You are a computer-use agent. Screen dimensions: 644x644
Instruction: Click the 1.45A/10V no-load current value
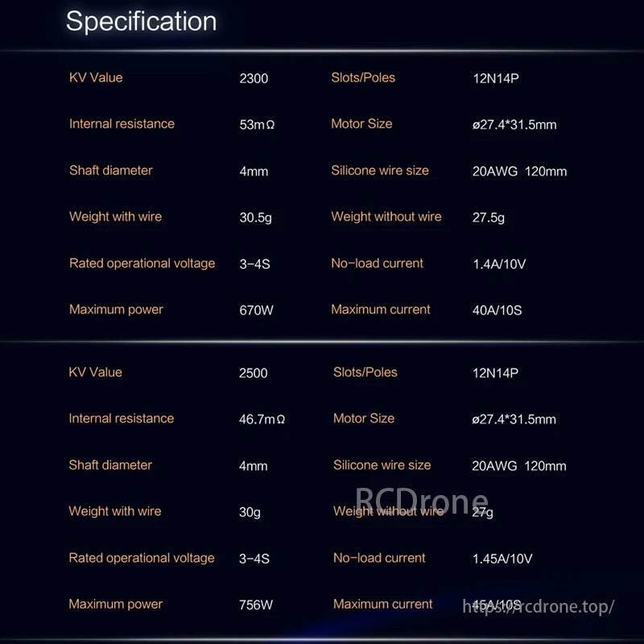[502, 559]
